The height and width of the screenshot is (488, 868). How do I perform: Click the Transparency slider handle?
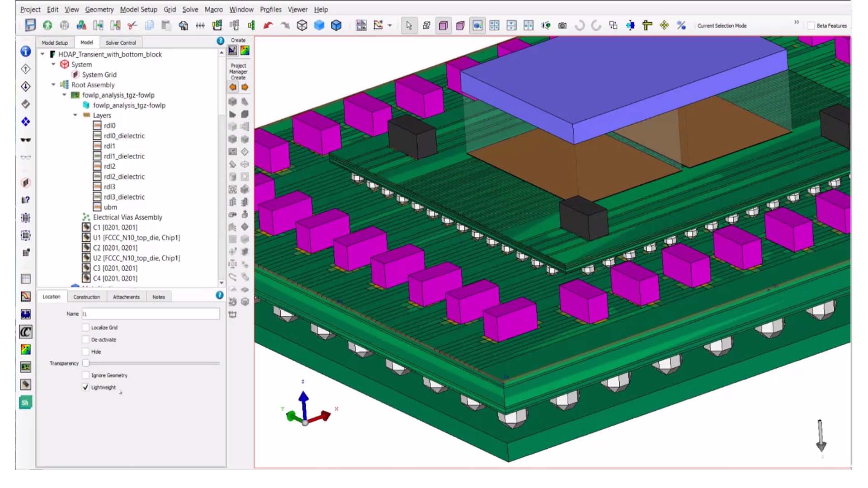[x=85, y=363]
